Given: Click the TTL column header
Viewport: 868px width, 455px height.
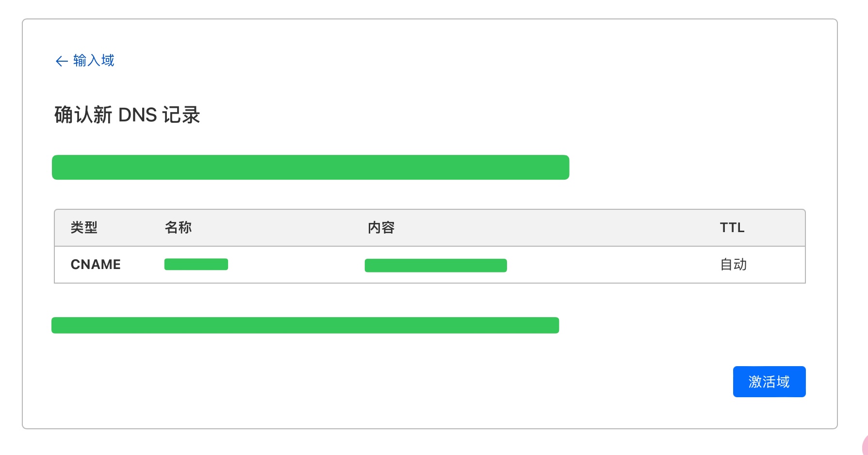Looking at the screenshot, I should pos(732,227).
